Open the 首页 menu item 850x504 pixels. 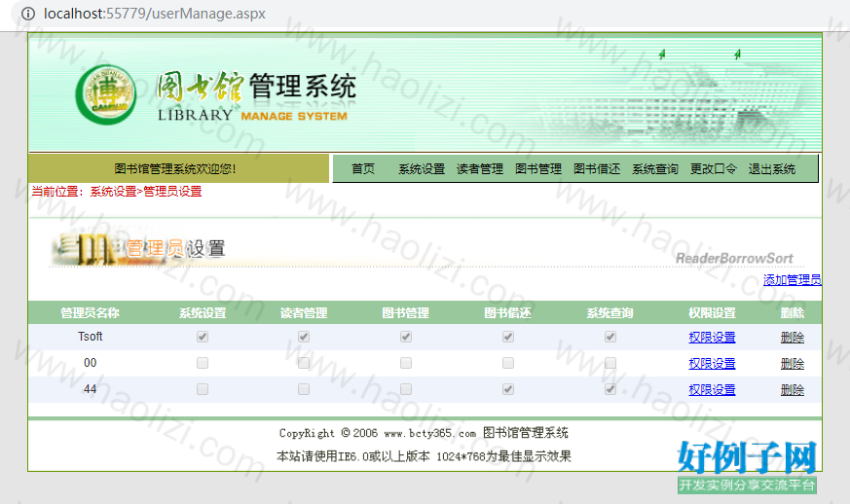pos(362,169)
